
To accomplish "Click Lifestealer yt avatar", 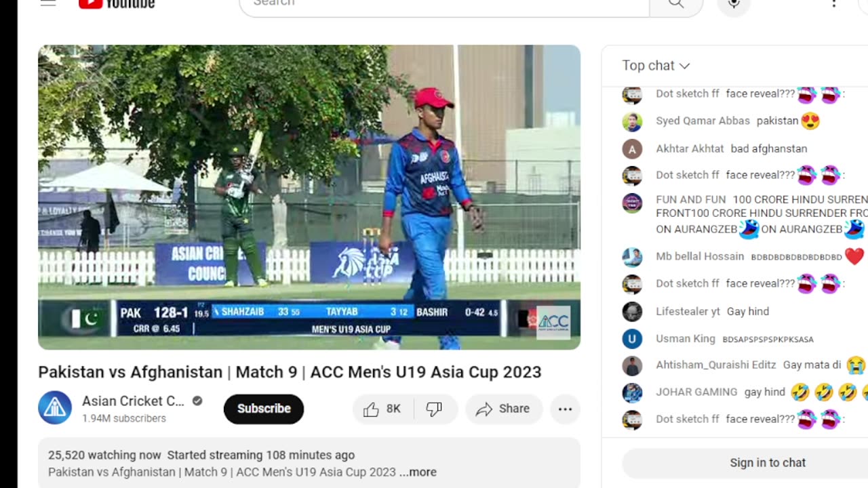I will click(632, 312).
